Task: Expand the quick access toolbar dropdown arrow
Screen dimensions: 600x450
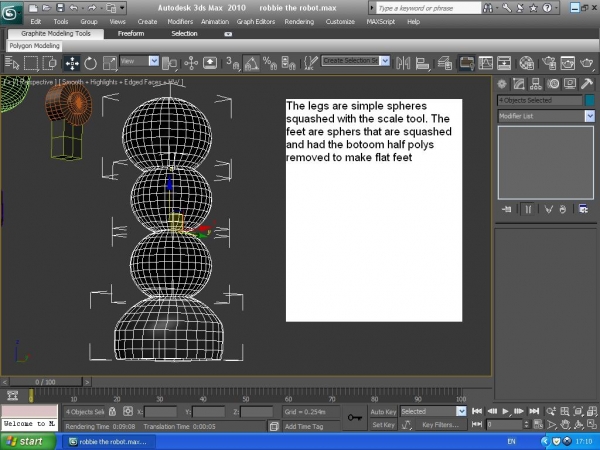Action: tap(122, 8)
